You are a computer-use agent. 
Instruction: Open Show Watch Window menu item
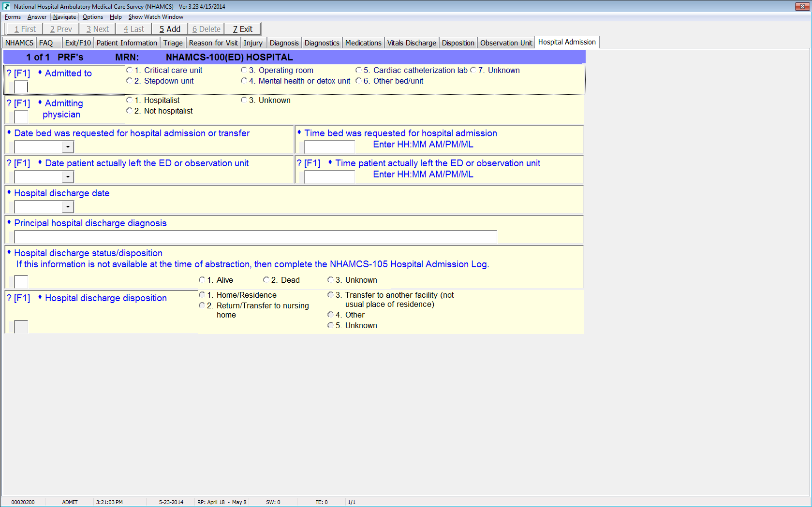click(156, 17)
